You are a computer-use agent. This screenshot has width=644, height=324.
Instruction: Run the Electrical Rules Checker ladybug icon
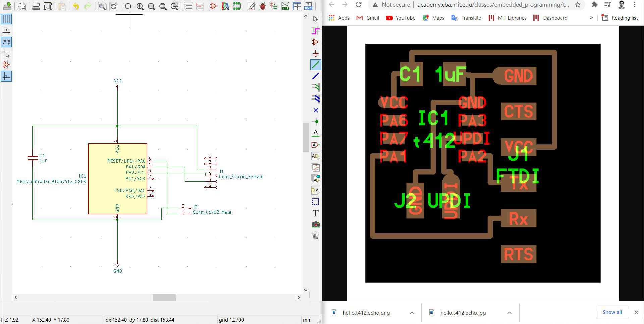263,6
